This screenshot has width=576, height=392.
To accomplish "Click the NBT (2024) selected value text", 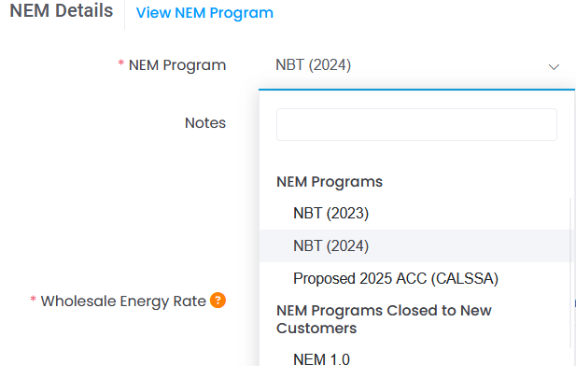I will coord(314,65).
